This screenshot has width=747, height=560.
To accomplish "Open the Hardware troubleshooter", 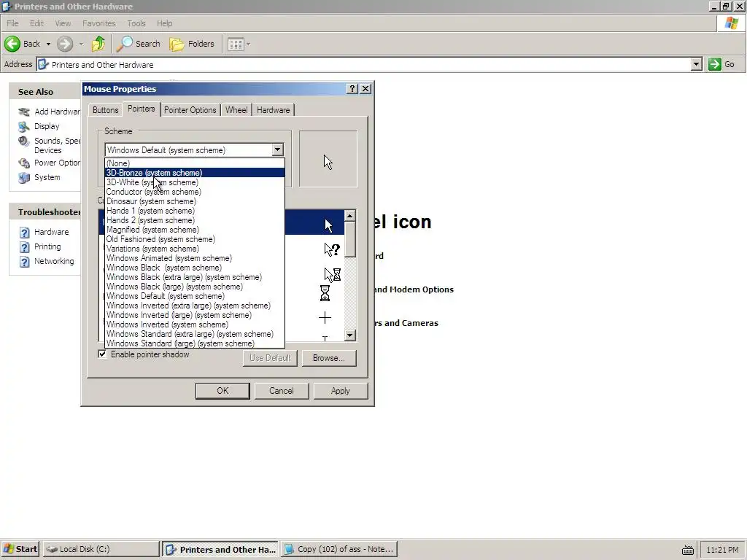I will click(x=51, y=232).
